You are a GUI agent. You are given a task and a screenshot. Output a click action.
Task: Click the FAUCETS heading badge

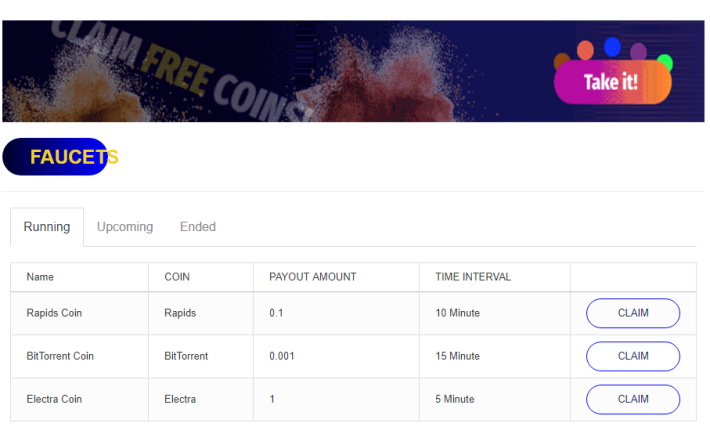point(61,157)
